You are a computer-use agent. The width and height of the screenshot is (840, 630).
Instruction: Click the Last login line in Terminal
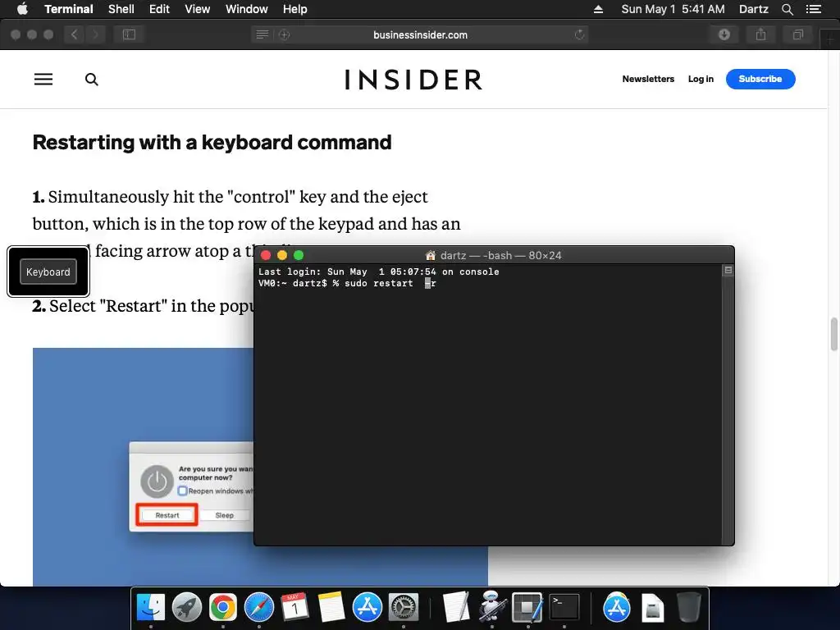click(379, 272)
